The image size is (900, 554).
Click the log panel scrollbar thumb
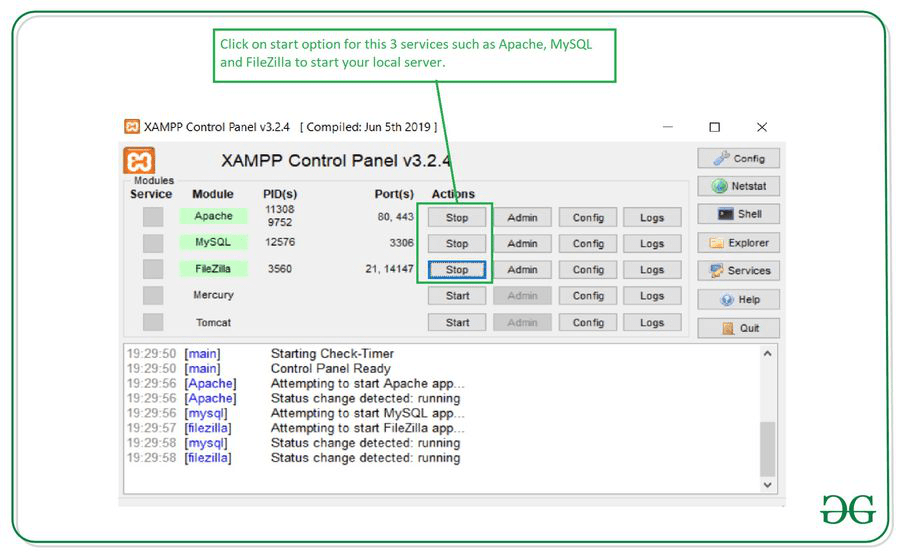(x=767, y=449)
